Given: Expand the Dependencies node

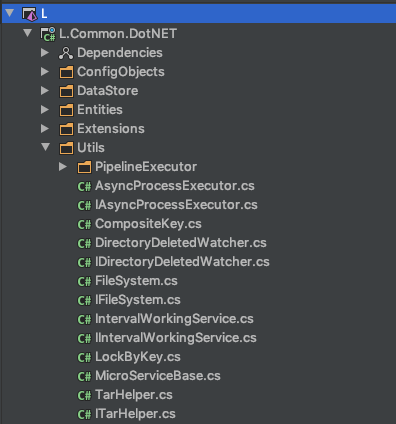Looking at the screenshot, I should (x=45, y=52).
